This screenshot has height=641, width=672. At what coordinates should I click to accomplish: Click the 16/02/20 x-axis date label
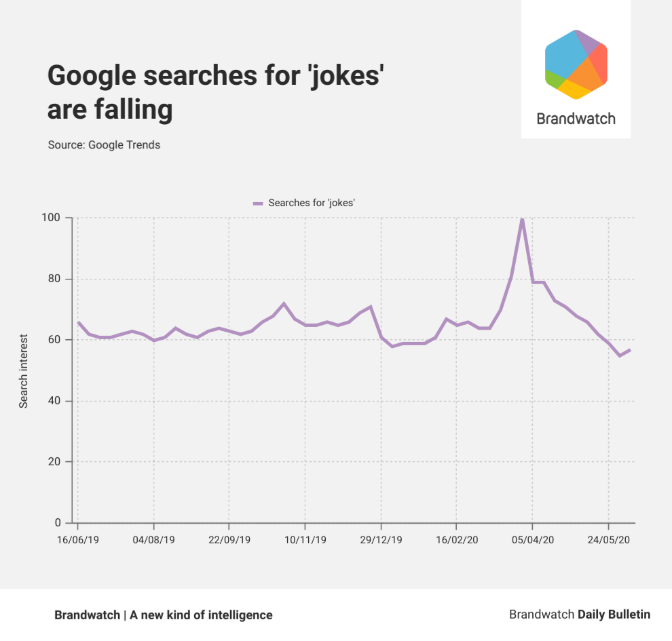coord(456,540)
